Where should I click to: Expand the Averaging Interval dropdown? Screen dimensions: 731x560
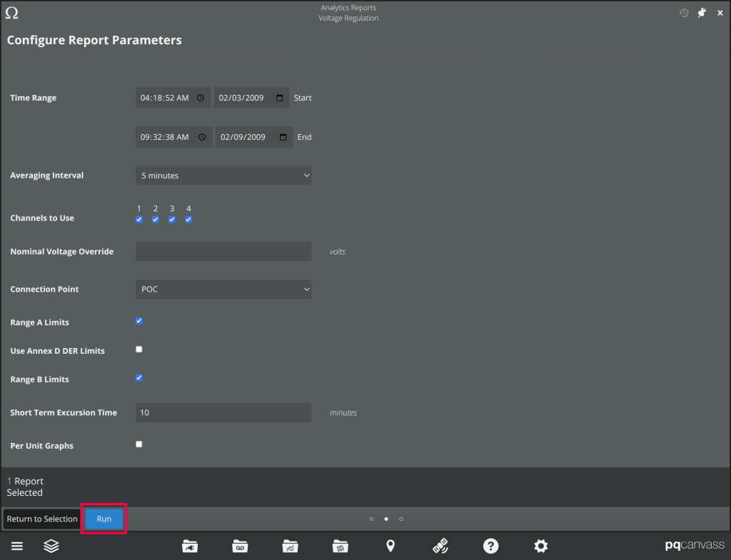(x=223, y=175)
